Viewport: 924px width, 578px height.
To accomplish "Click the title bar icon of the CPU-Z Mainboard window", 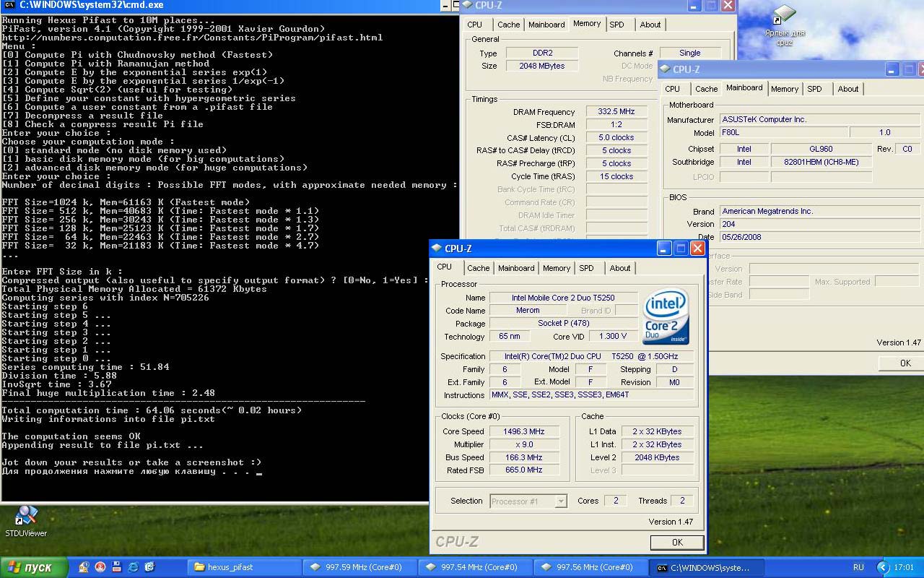I will click(665, 69).
